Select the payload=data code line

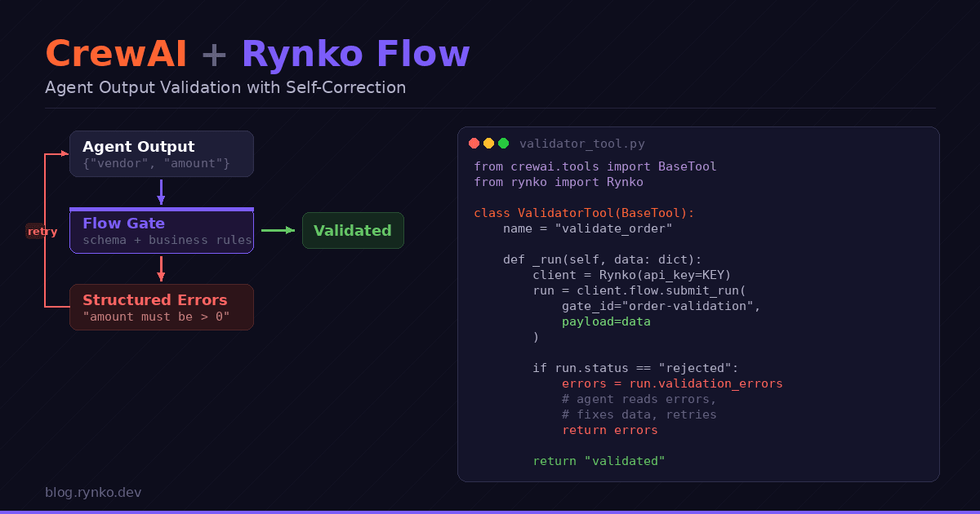tap(604, 321)
